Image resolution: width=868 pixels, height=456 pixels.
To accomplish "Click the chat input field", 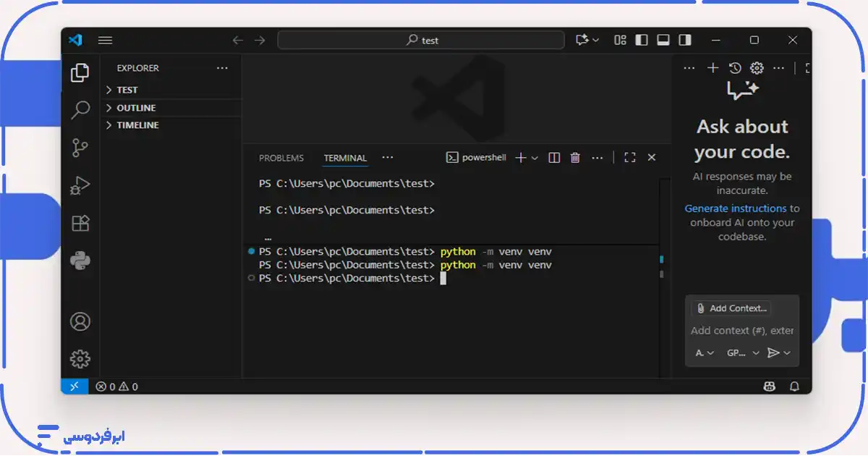I will (x=741, y=331).
